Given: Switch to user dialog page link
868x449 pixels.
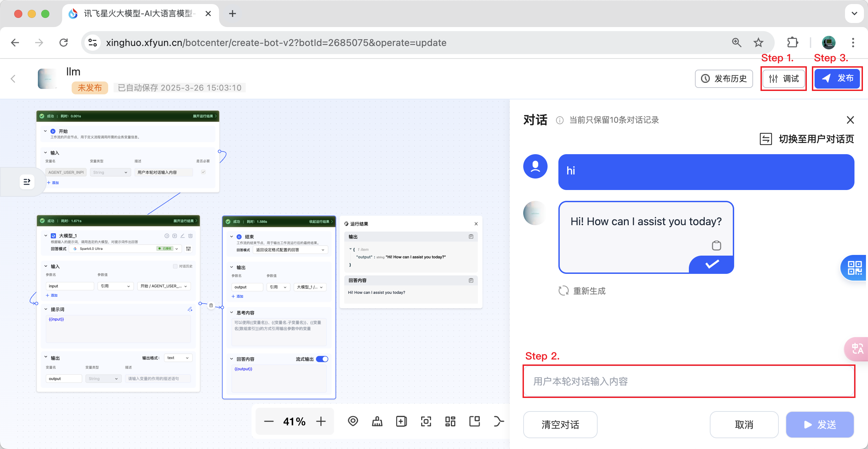Looking at the screenshot, I should (807, 139).
